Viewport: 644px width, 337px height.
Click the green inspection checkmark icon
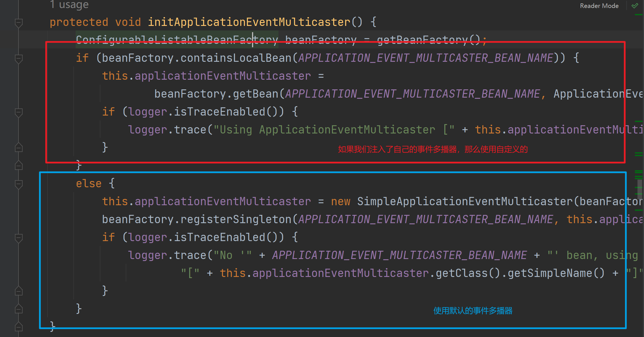click(635, 6)
